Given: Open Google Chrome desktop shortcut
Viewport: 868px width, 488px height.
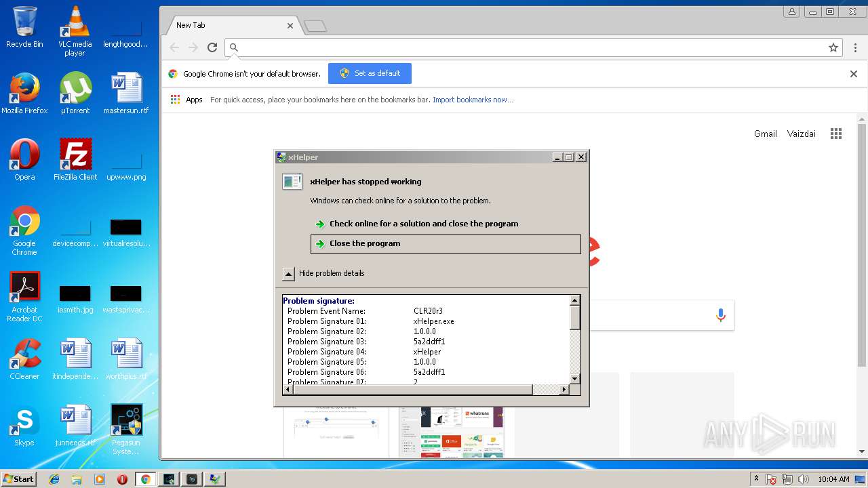Looking at the screenshot, I should click(24, 230).
